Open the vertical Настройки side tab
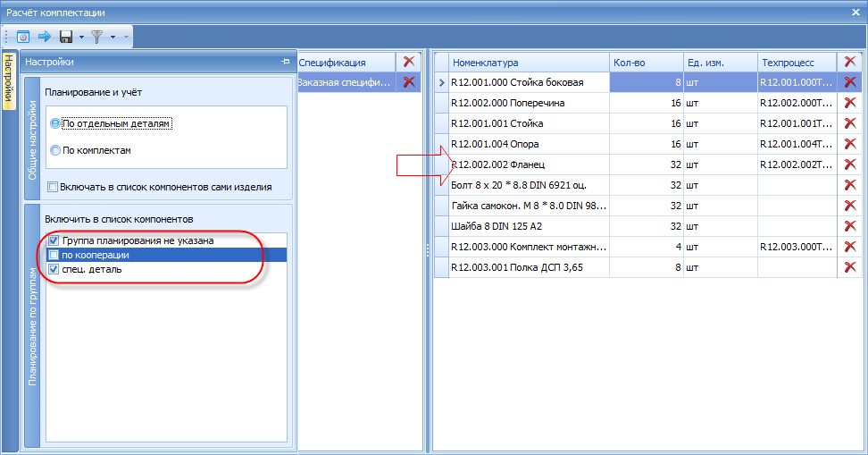 (10, 81)
